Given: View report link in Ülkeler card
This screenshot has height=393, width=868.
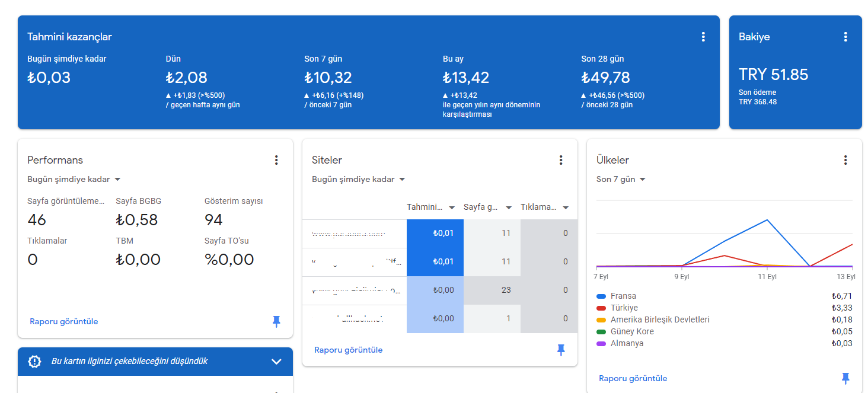Looking at the screenshot, I should click(x=633, y=379).
